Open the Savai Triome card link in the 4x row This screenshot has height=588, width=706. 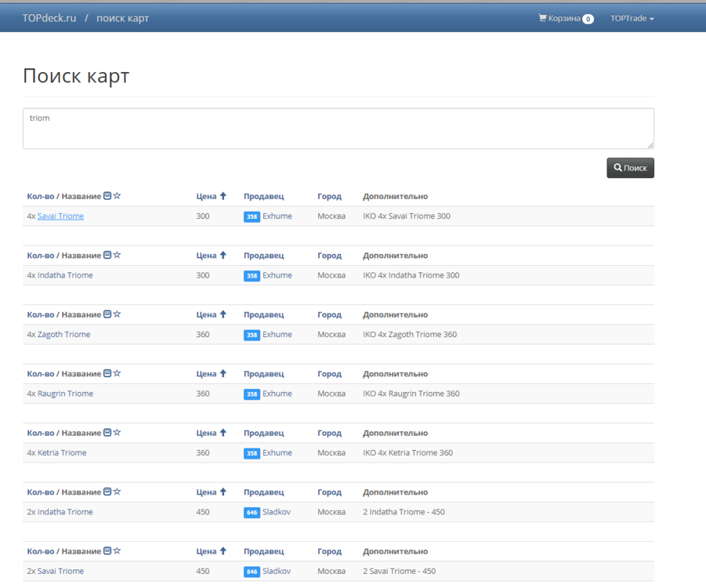click(x=60, y=216)
